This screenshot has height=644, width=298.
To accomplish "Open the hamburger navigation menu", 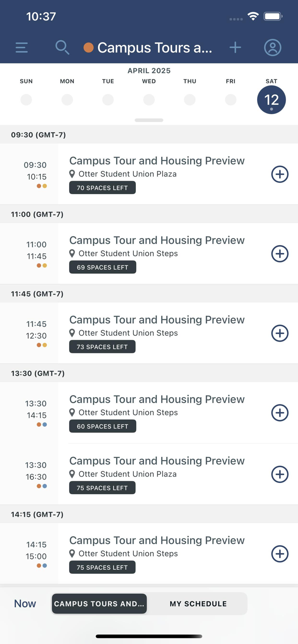I will pyautogui.click(x=21, y=48).
